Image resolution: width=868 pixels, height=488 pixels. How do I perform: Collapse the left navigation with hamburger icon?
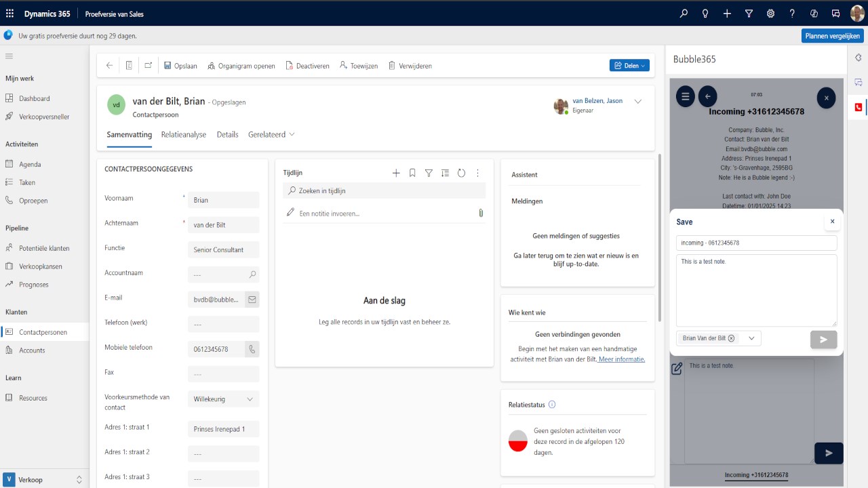click(x=9, y=56)
